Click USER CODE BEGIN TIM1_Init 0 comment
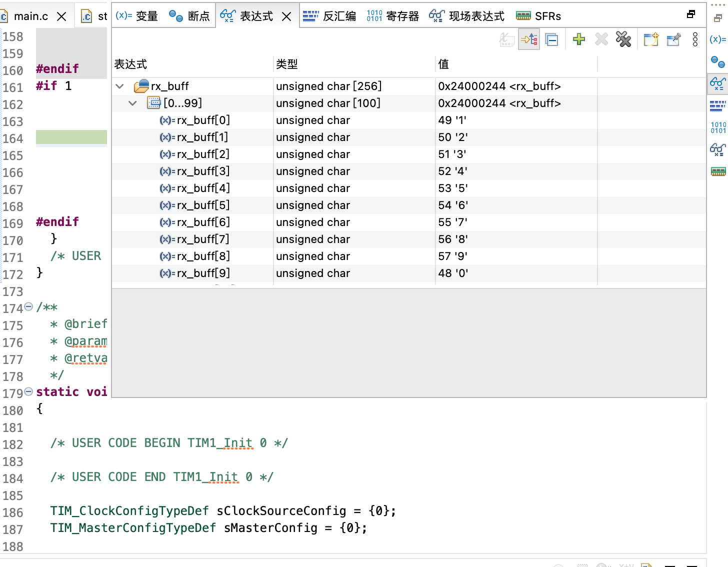This screenshot has width=728, height=567. (x=169, y=442)
